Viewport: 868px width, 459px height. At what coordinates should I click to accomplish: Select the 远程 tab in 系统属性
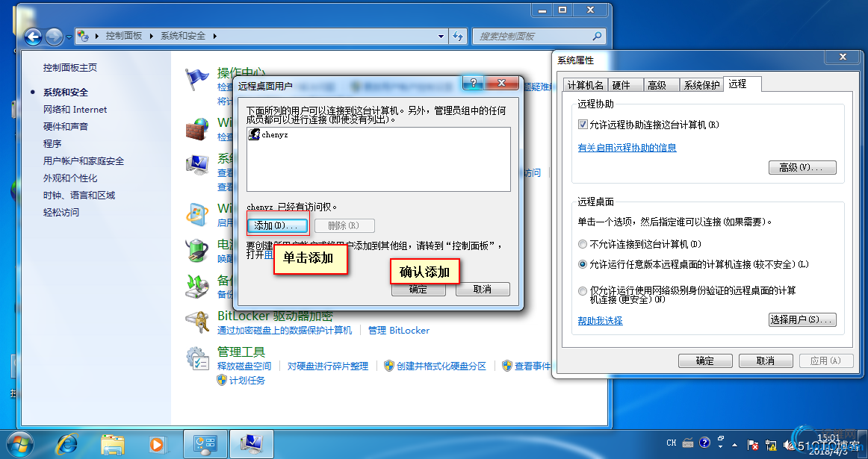[742, 84]
